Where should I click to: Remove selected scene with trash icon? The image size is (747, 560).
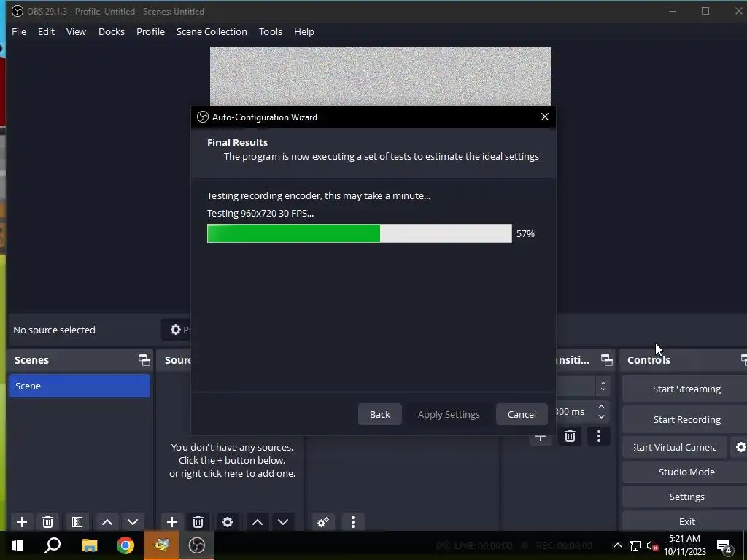(47, 522)
